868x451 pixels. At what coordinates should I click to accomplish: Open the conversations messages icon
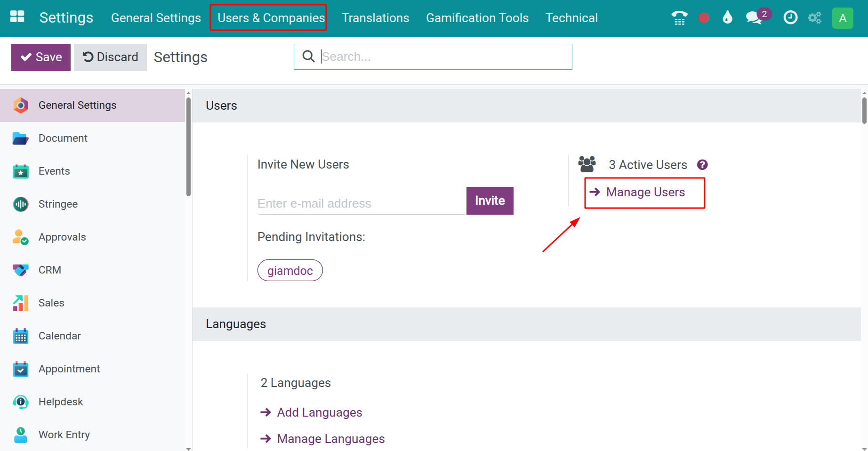[x=754, y=18]
